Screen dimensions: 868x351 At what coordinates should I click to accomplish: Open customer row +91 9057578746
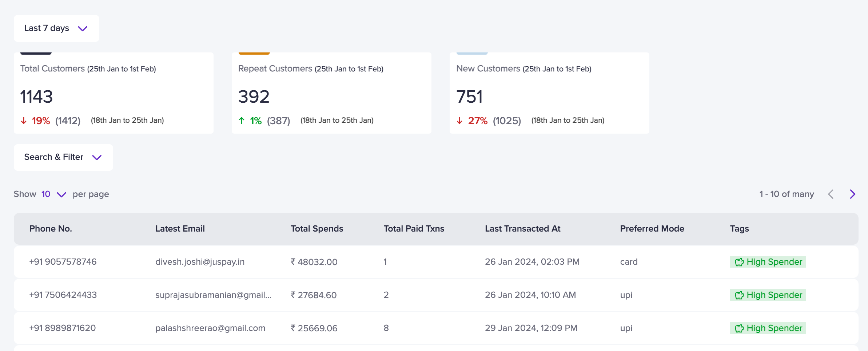coord(63,262)
